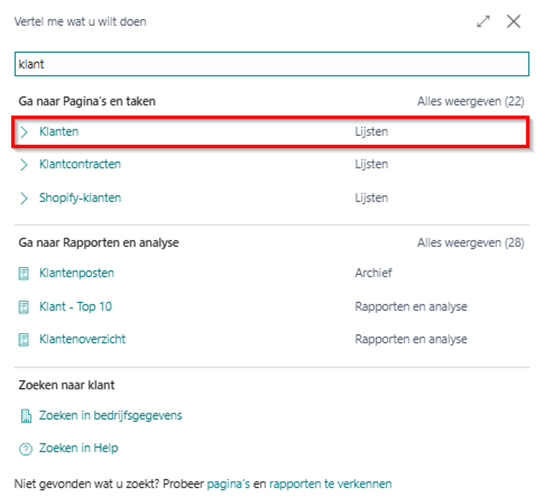Click the search field containing 'klant'
Viewport: 544px width, 497px height.
click(272, 64)
